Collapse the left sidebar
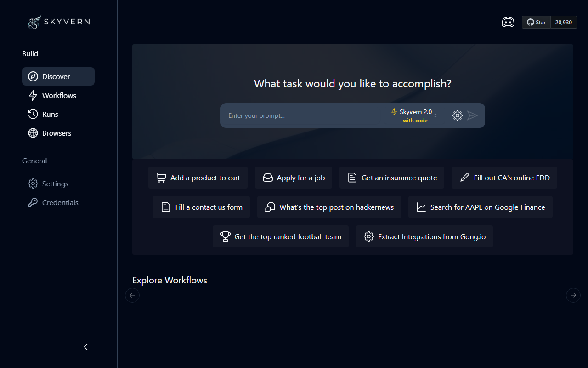Screen dimensions: 588x368 (x=85, y=347)
